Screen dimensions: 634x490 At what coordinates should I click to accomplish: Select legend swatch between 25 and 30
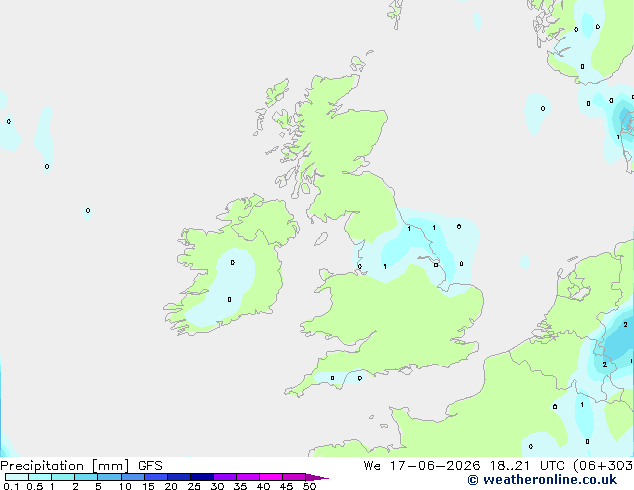click(x=202, y=477)
